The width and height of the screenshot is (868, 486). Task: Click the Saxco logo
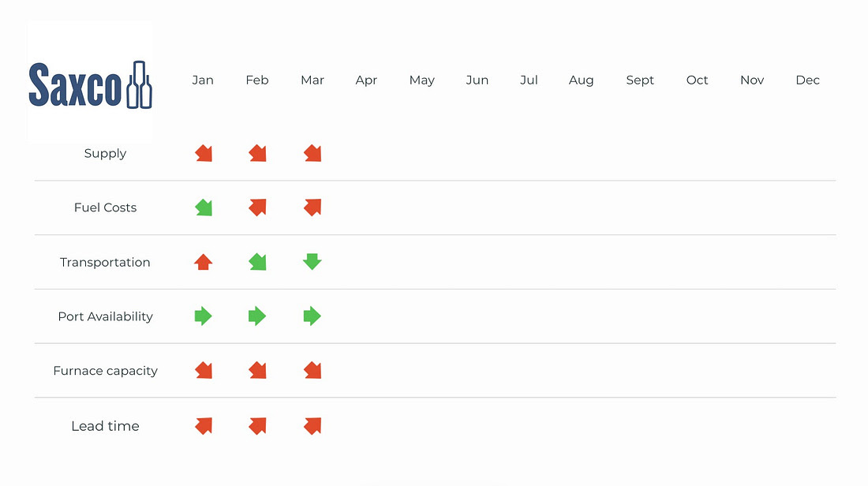click(90, 84)
